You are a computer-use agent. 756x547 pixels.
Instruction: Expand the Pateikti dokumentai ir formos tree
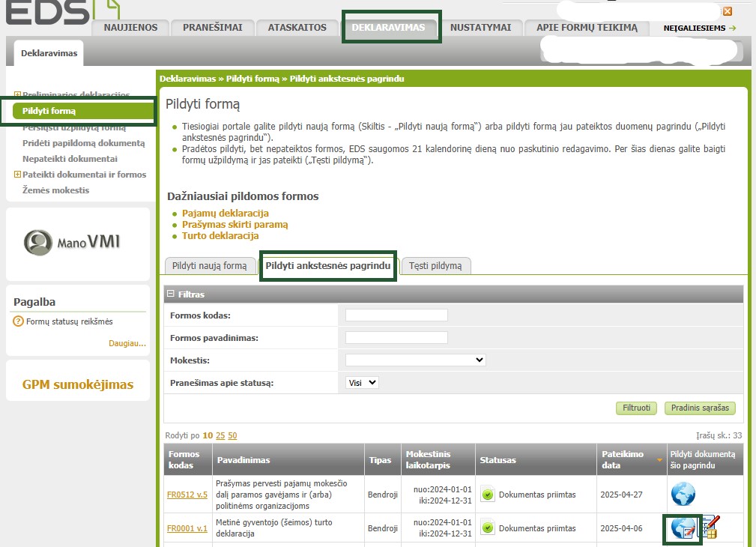tap(17, 175)
